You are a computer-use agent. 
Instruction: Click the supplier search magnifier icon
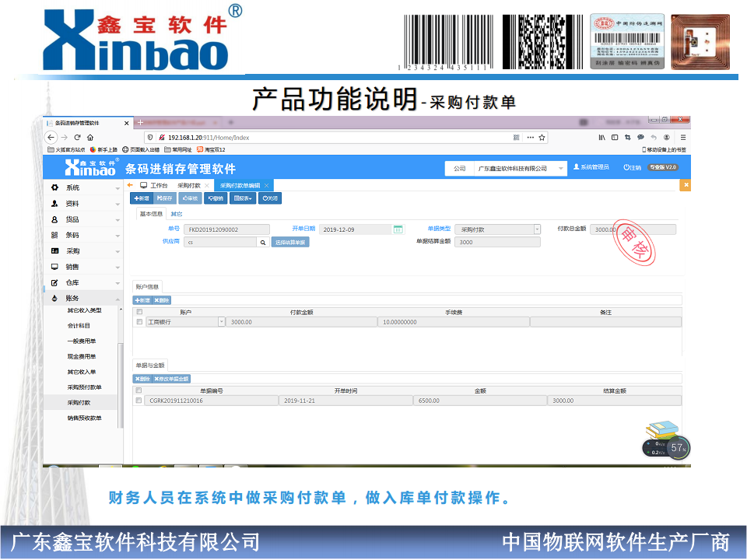pyautogui.click(x=263, y=243)
